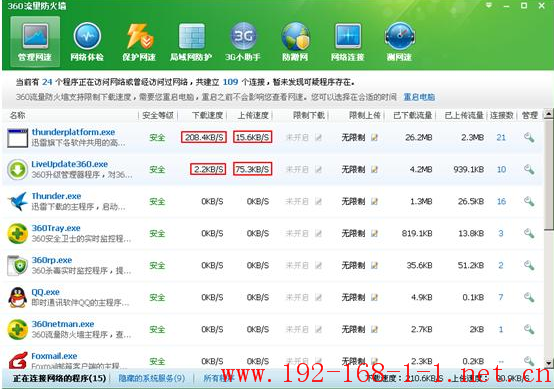The height and width of the screenshot is (389, 554).
Task: Sort by 名称 column header
Action: pos(18,115)
